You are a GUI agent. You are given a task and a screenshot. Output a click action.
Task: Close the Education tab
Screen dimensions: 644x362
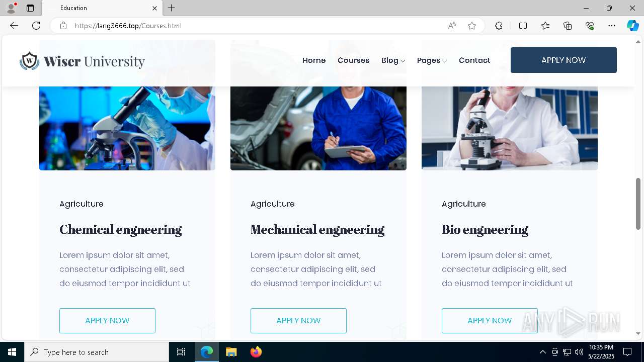[x=154, y=8]
